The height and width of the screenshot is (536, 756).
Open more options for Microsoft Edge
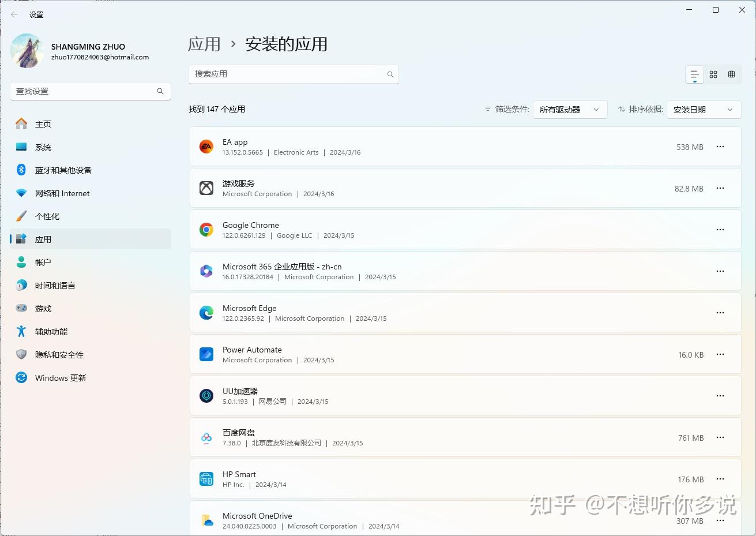720,313
